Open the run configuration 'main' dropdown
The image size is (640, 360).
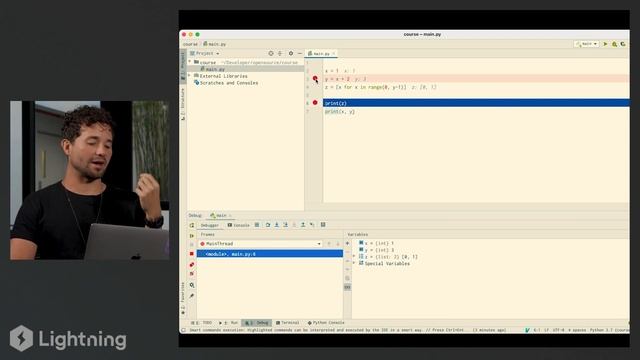point(587,44)
